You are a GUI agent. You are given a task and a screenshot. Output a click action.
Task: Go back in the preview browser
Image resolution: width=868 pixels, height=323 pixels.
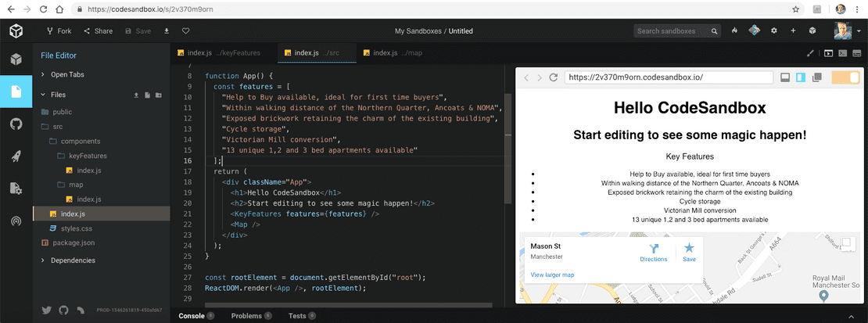click(x=527, y=77)
